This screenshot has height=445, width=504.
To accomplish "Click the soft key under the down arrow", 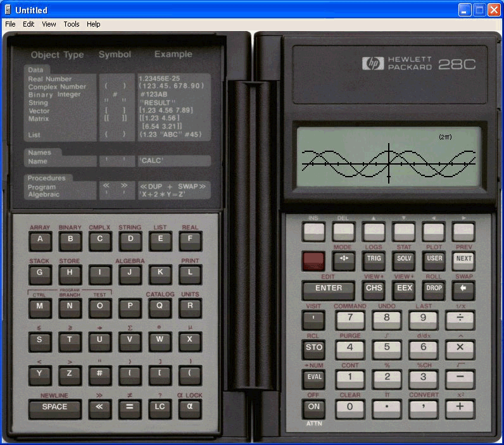I will point(404,231).
